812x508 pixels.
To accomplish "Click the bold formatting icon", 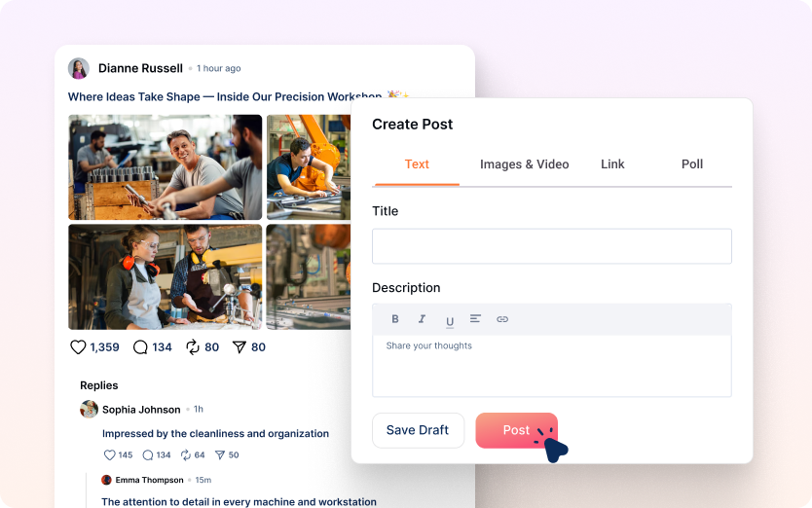I will click(x=395, y=319).
